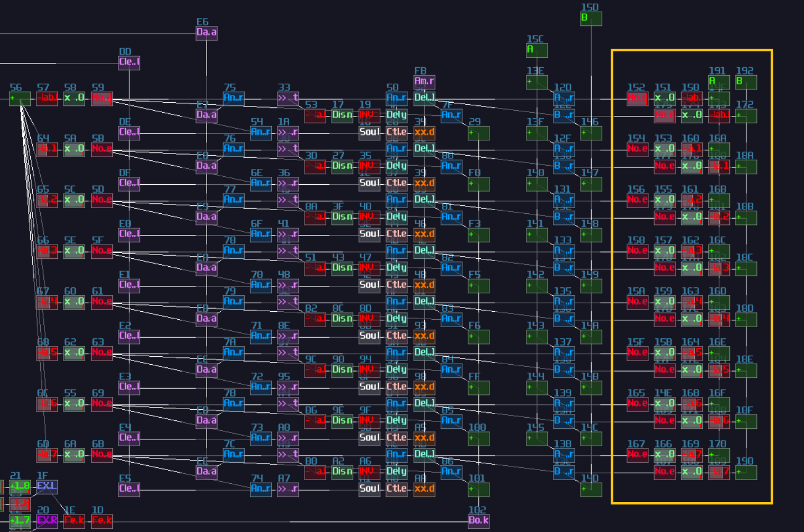This screenshot has height=532, width=804.
Task: Select the E5 Cle..l module
Action: 129,489
